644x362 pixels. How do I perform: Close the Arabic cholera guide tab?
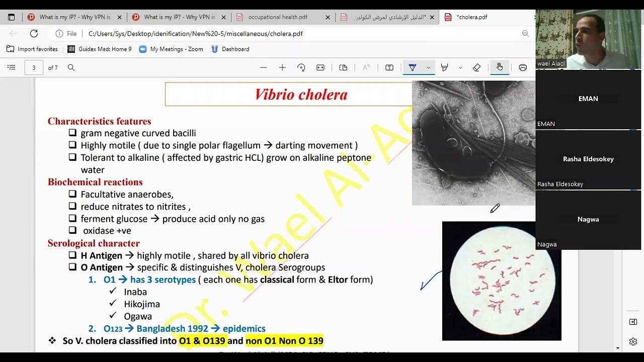(432, 17)
